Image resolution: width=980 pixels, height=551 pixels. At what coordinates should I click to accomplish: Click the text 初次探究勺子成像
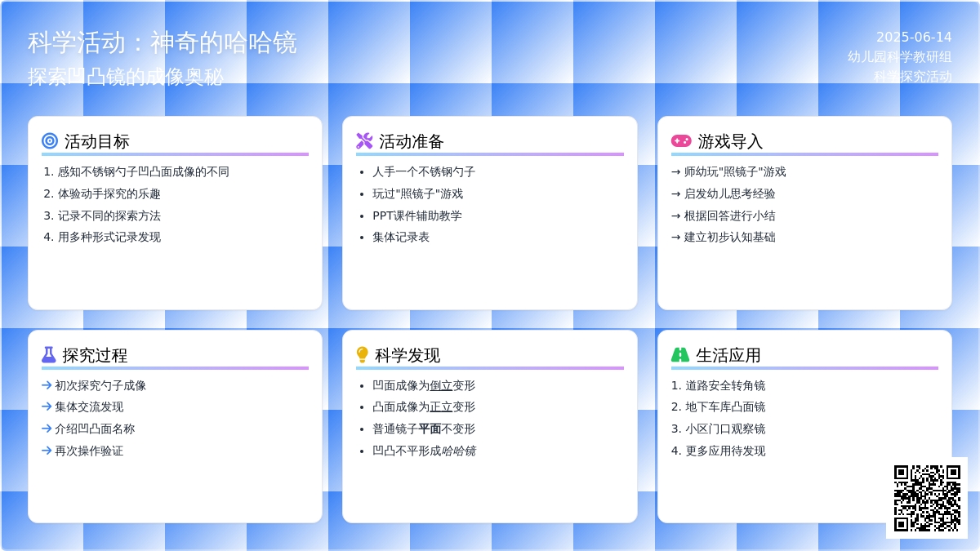pos(100,385)
